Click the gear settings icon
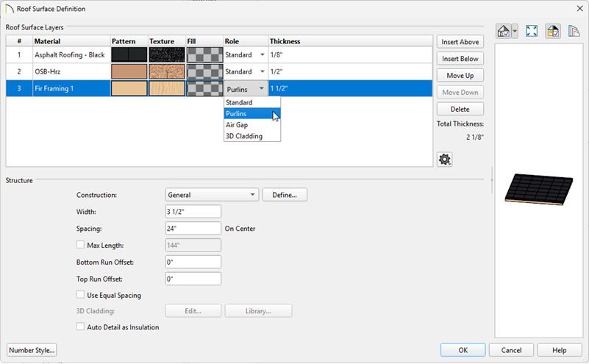The image size is (589, 364). click(445, 160)
